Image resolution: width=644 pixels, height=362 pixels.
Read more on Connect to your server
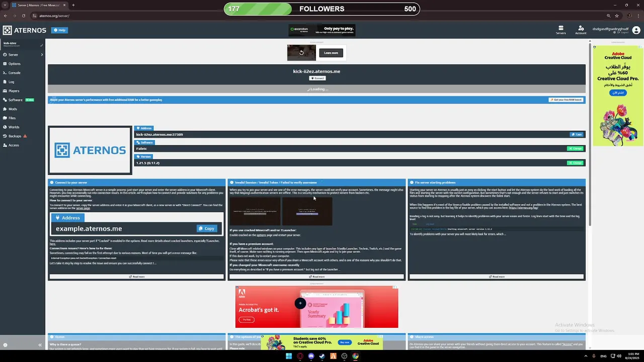pyautogui.click(x=137, y=277)
